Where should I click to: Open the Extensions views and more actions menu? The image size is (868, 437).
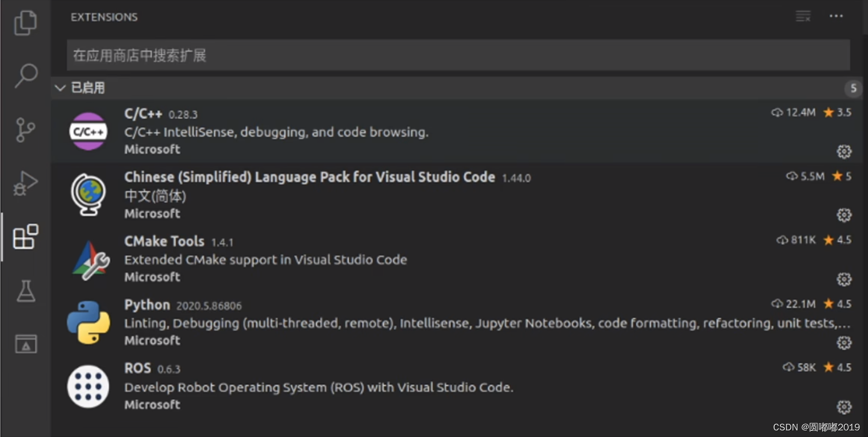point(836,16)
